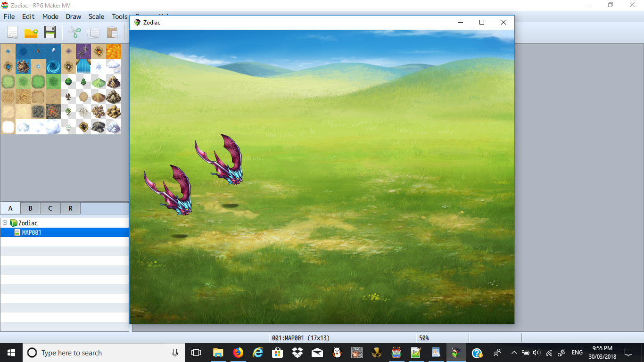Click the New Project toolbar icon
Image resolution: width=644 pixels, height=362 pixels.
coord(12,33)
